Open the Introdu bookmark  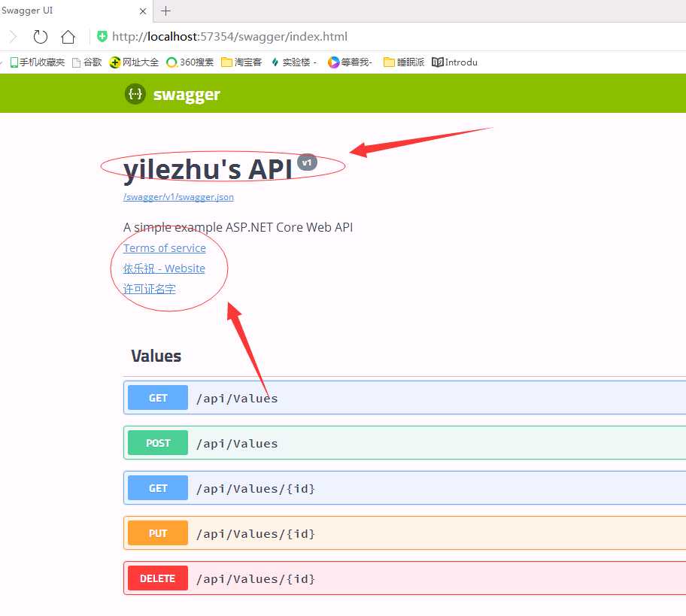click(454, 62)
